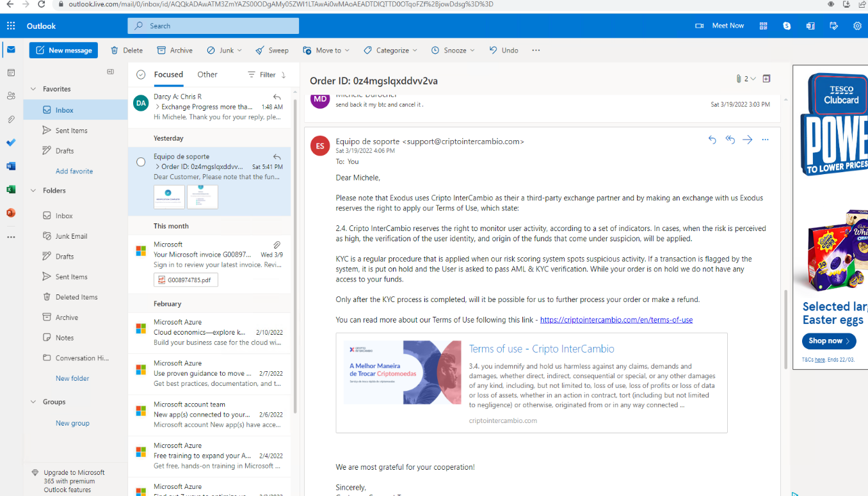Click the Undo button
Image resolution: width=868 pixels, height=496 pixels.
(504, 51)
